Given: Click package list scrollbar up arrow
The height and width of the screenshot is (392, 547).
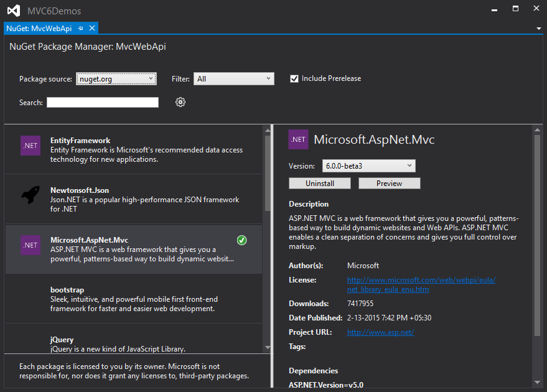Looking at the screenshot, I should (x=268, y=130).
